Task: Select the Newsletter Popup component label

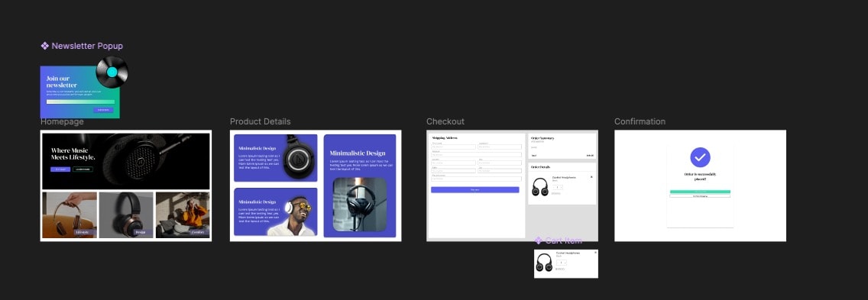Action: [x=87, y=46]
